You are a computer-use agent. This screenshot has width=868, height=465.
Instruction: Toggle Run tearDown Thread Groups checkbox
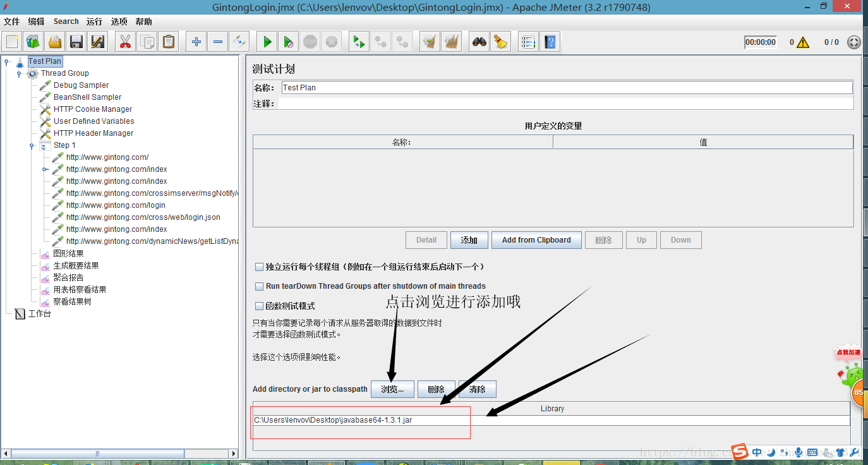pyautogui.click(x=259, y=286)
